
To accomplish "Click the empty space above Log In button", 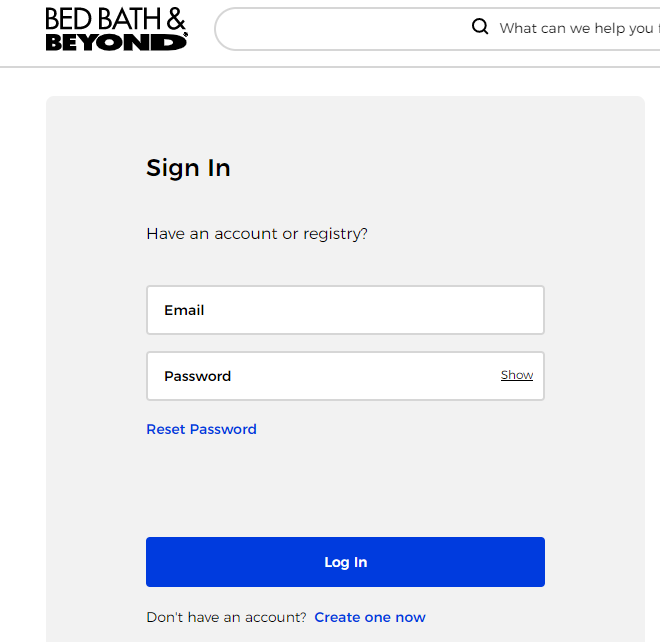I will [x=345, y=490].
